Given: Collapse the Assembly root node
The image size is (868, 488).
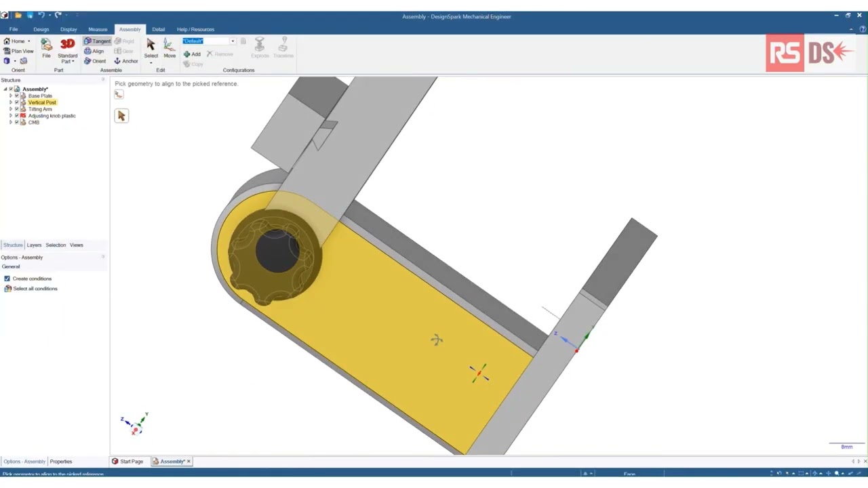Looking at the screenshot, I should coord(5,89).
